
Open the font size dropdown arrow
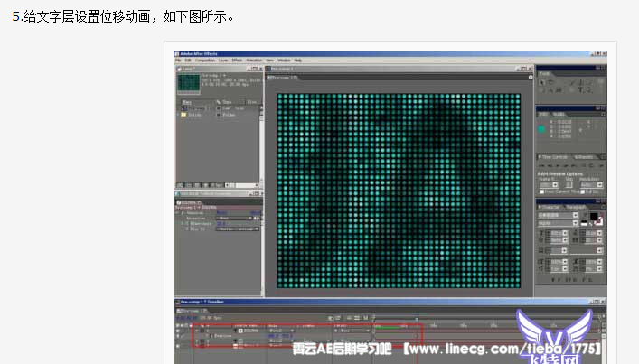(565, 233)
